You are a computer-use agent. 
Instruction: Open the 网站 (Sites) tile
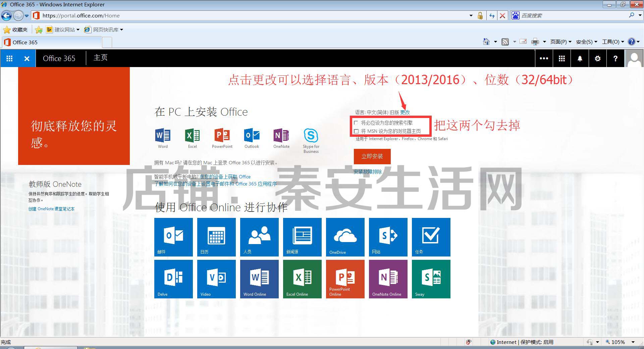(x=388, y=237)
